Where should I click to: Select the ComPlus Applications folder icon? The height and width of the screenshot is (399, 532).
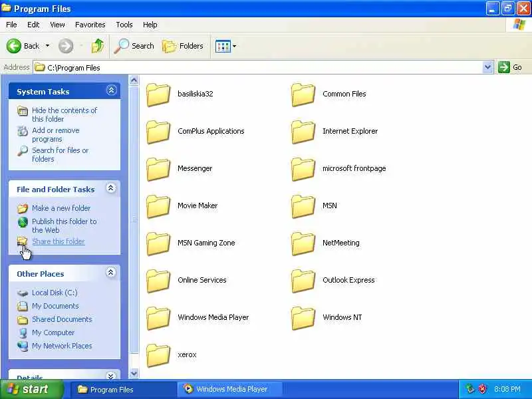click(x=158, y=132)
